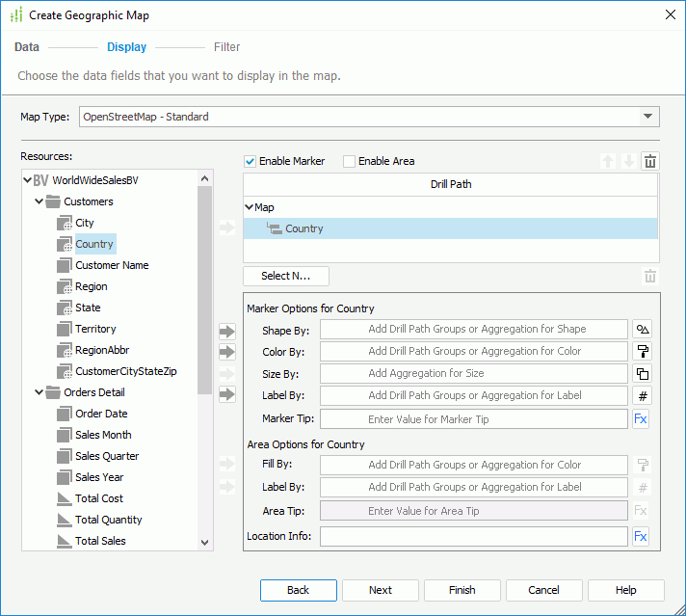Image resolution: width=686 pixels, height=616 pixels.
Task: Click the trash icon beside Select N button
Action: (x=650, y=277)
